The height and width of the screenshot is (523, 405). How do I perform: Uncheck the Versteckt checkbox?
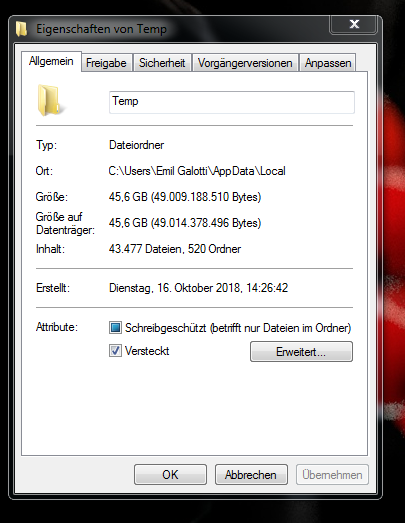(x=115, y=351)
